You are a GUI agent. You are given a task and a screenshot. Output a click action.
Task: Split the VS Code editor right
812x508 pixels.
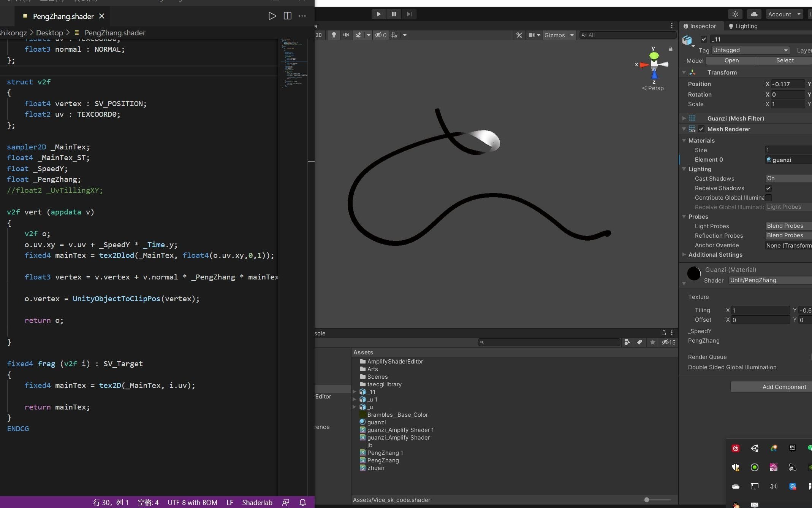point(287,16)
